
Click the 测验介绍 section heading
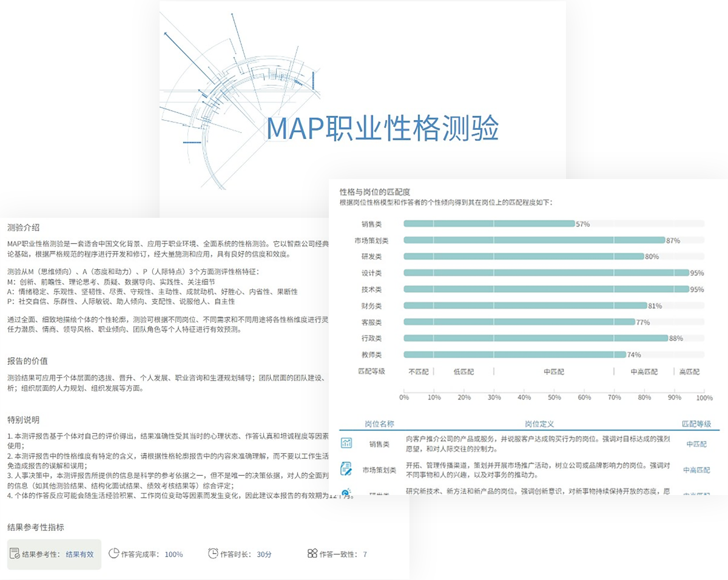pos(24,228)
